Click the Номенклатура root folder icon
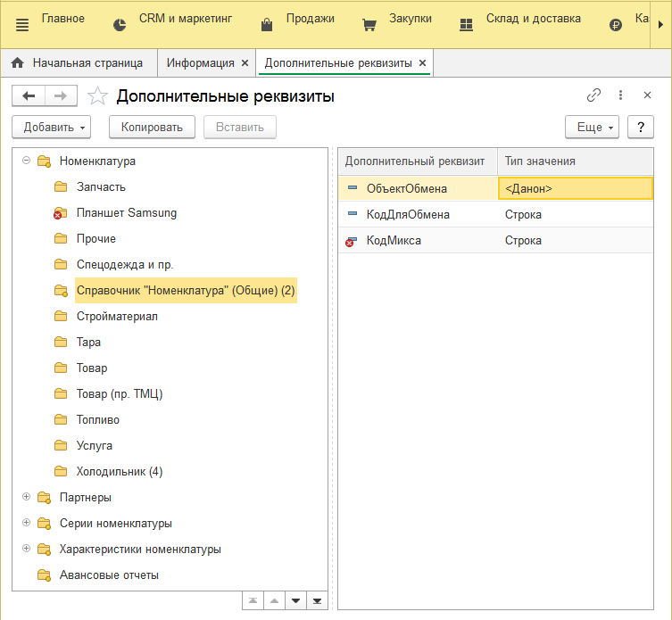This screenshot has width=672, height=620. [44, 161]
